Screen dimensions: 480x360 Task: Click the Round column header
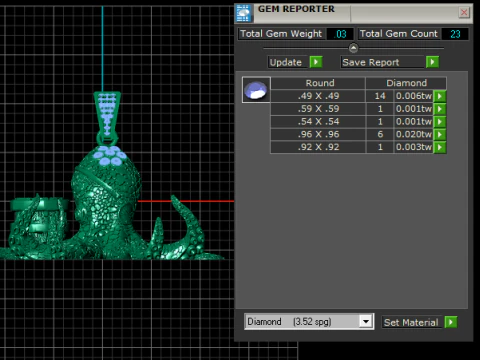pos(318,83)
